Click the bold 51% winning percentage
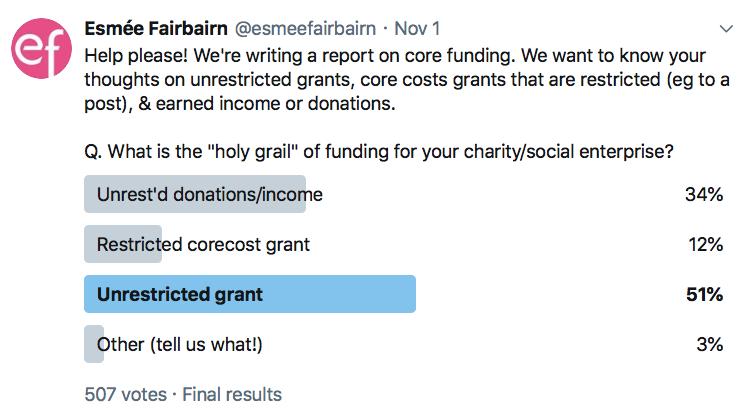Screen dimensions: 747x413 pyautogui.click(x=704, y=294)
